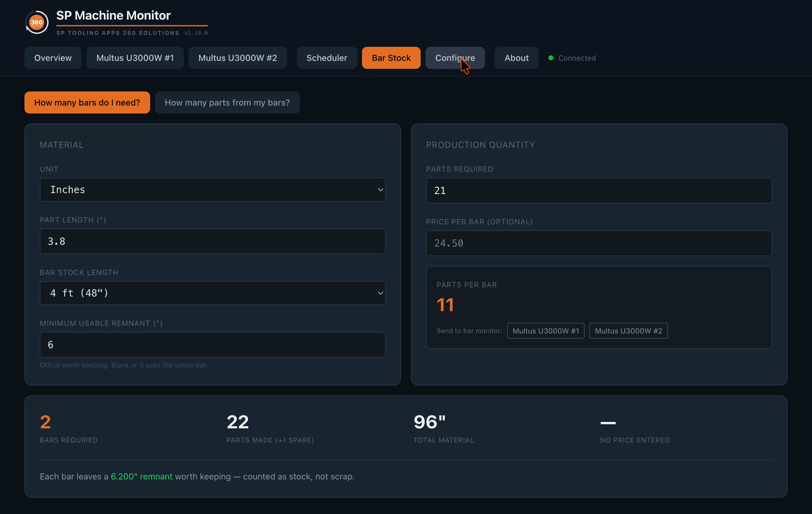
Task: Click the green Connected status dot
Action: tap(551, 58)
